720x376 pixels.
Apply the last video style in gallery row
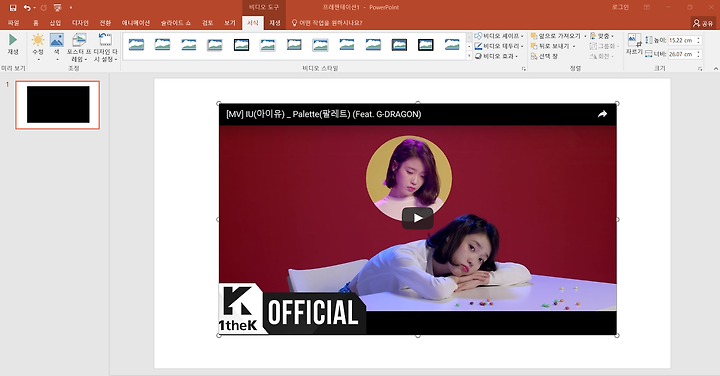[x=452, y=45]
